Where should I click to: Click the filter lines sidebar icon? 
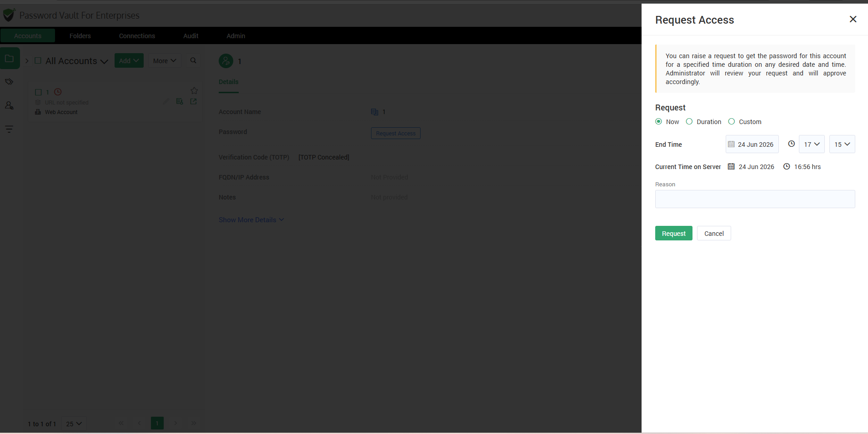point(9,129)
